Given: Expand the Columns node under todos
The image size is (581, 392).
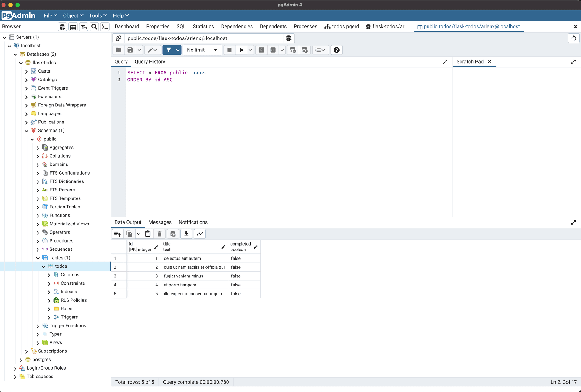Looking at the screenshot, I should [x=49, y=275].
